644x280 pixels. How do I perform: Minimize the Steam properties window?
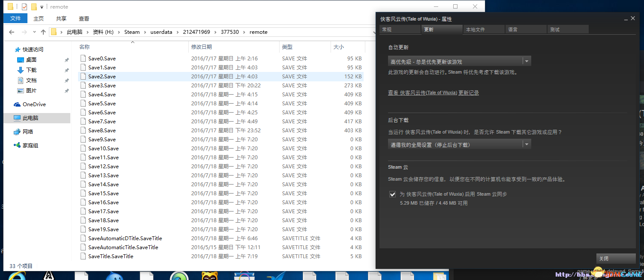(626, 19)
